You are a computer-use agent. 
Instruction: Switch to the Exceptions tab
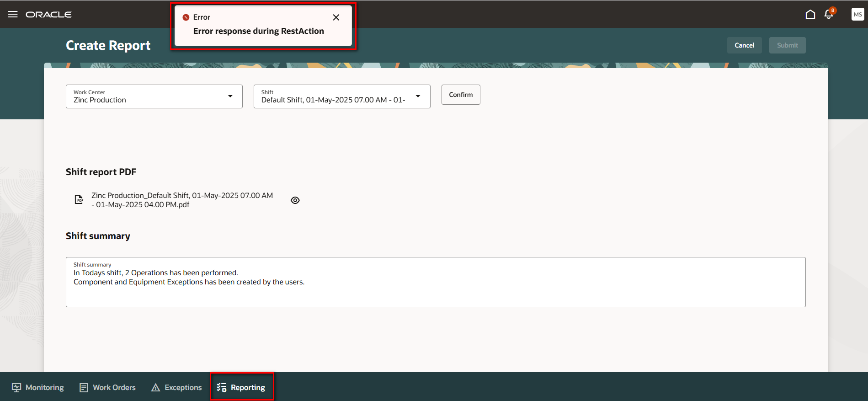coord(176,387)
